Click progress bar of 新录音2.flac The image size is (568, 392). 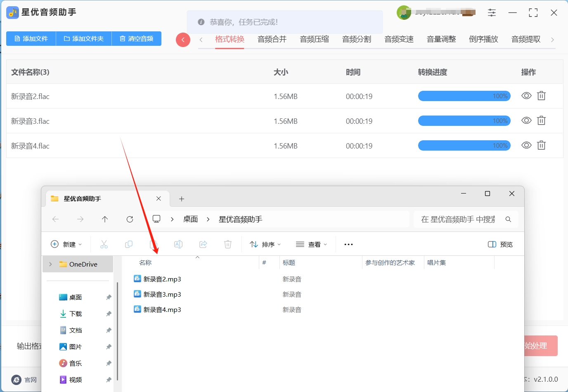(x=464, y=96)
